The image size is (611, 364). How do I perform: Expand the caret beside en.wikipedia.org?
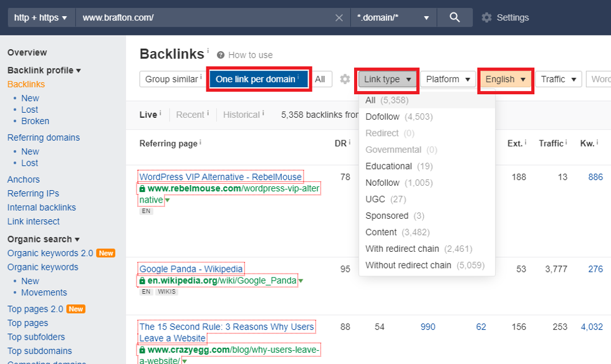(x=300, y=280)
